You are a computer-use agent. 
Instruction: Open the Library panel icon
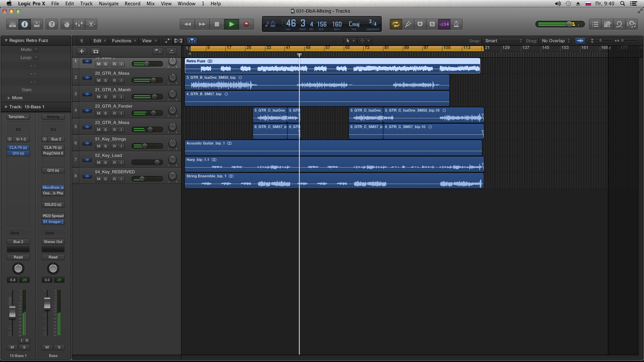pyautogui.click(x=12, y=24)
